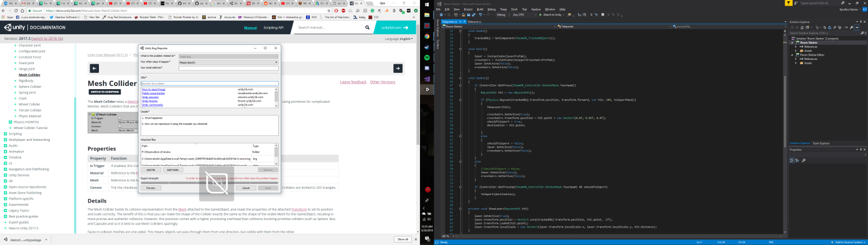Click the email address input field

228,68
